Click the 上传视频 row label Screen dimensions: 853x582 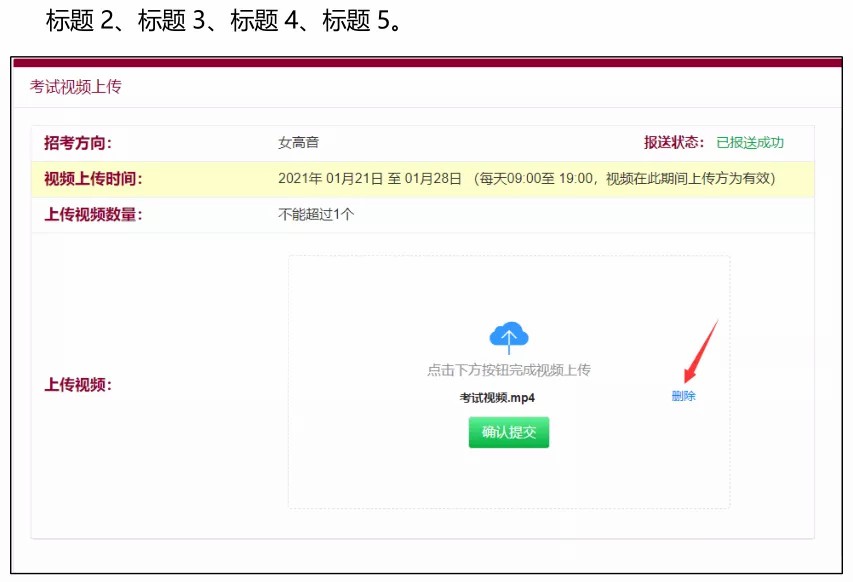tap(78, 385)
